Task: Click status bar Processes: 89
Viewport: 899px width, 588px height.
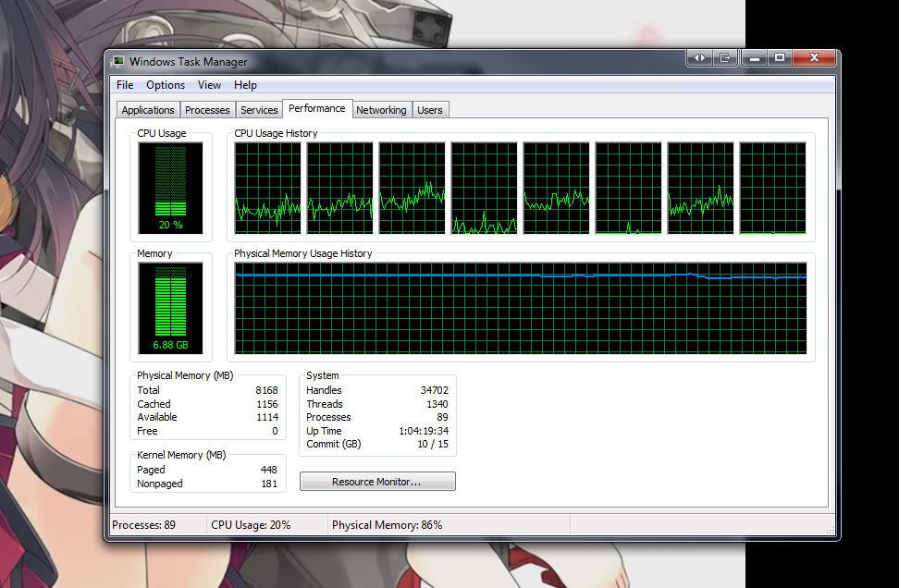Action: coord(144,525)
